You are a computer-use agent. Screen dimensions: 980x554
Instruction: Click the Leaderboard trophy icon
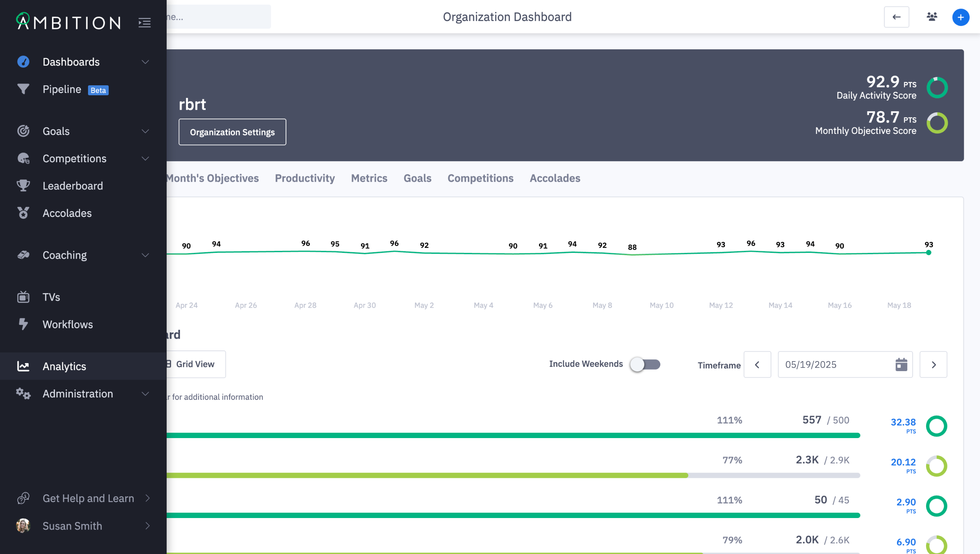tap(23, 186)
